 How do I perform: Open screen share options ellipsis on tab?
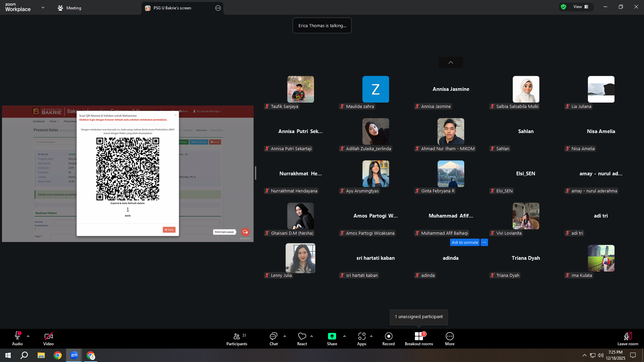pyautogui.click(x=218, y=8)
